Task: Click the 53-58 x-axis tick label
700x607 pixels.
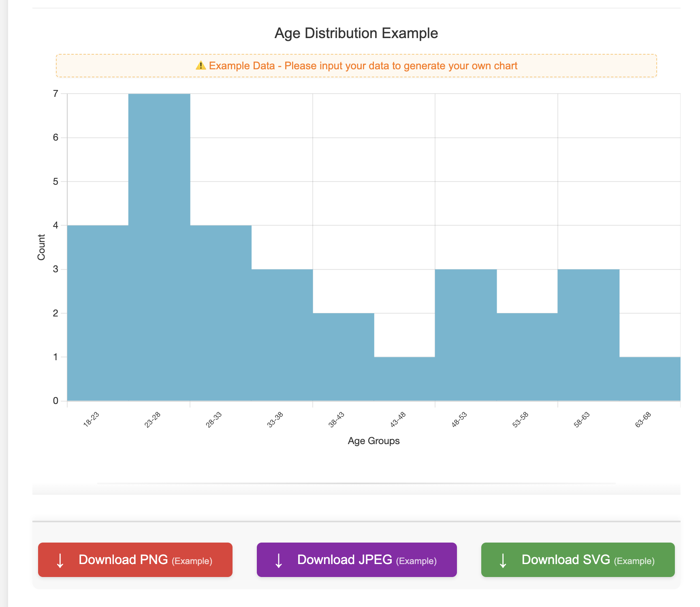Action: [x=520, y=420]
